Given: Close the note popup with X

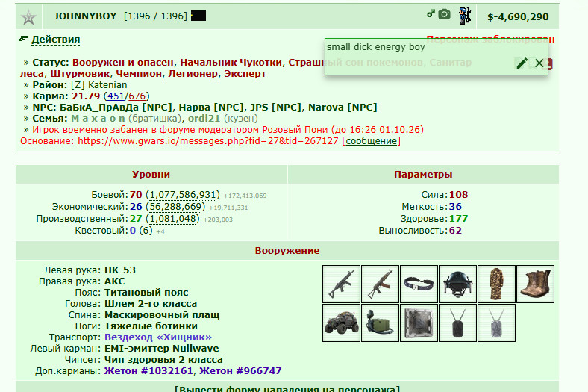Looking at the screenshot, I should 539,63.
